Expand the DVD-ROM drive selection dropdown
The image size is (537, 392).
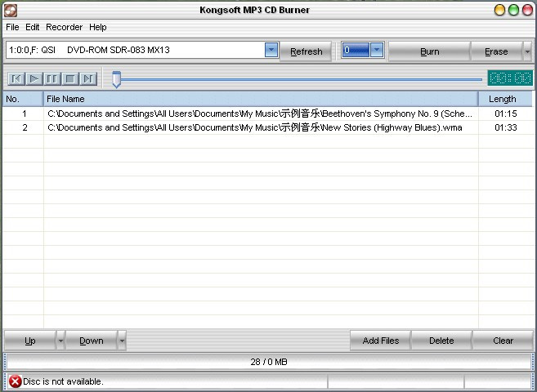tap(271, 50)
